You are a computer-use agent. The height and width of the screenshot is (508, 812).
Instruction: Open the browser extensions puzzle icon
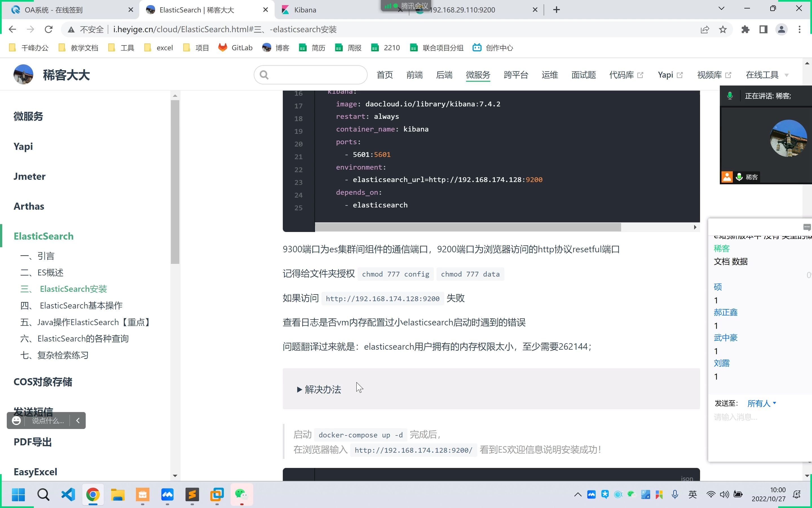(x=745, y=30)
